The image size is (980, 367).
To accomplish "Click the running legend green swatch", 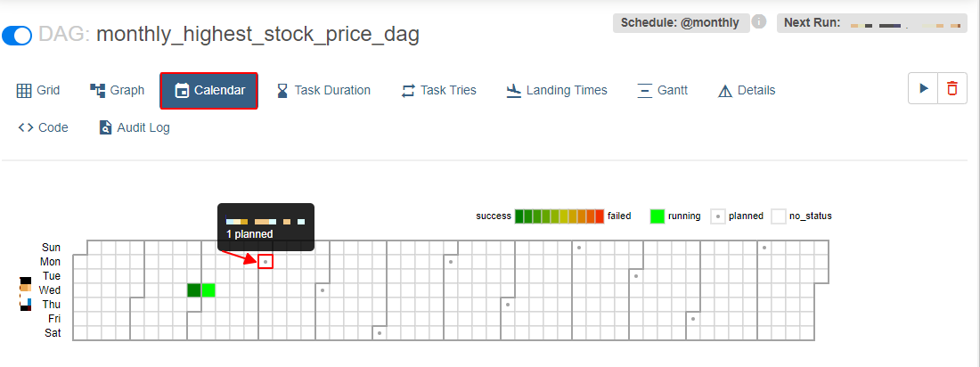I will (x=657, y=216).
